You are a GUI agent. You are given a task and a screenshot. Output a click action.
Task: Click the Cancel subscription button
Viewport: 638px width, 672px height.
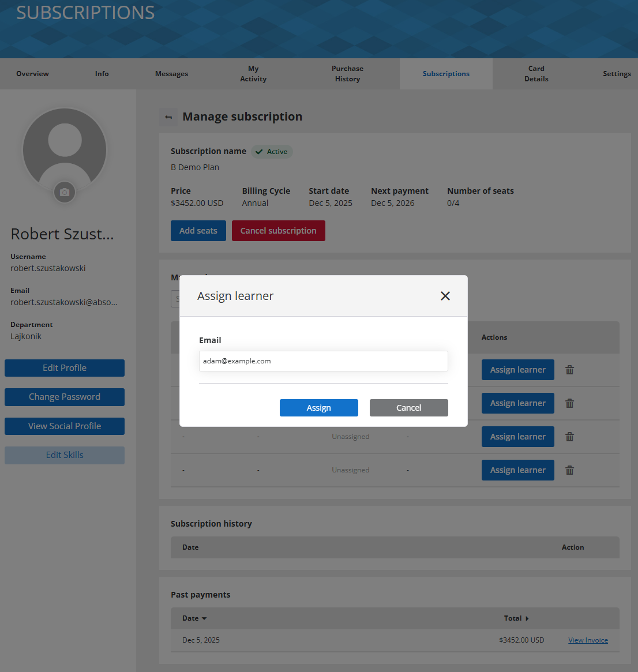pyautogui.click(x=279, y=231)
